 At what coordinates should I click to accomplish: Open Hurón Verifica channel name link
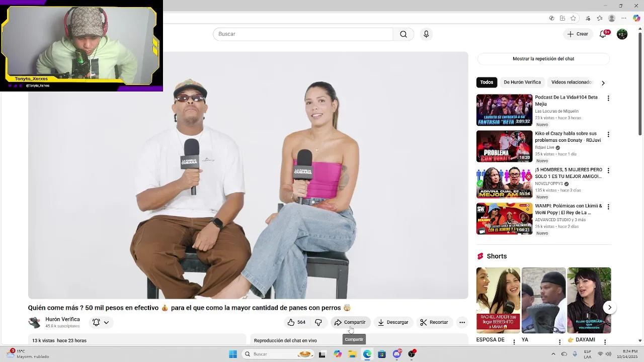[x=62, y=319]
